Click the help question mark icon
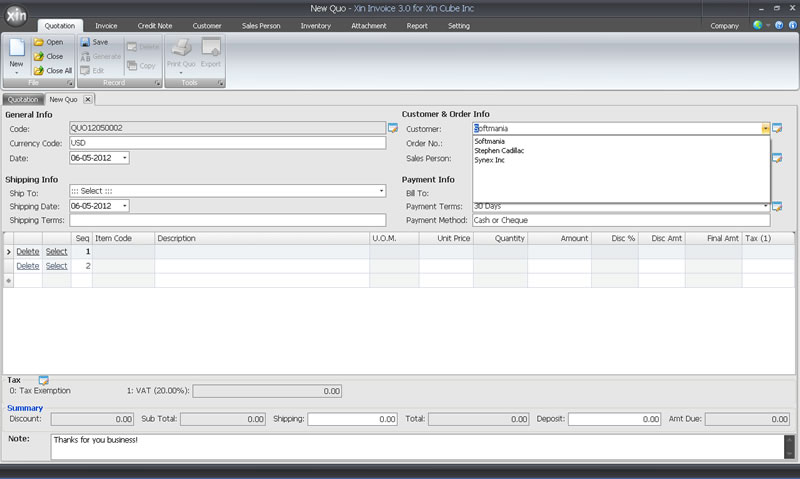800x479 pixels. click(x=779, y=25)
